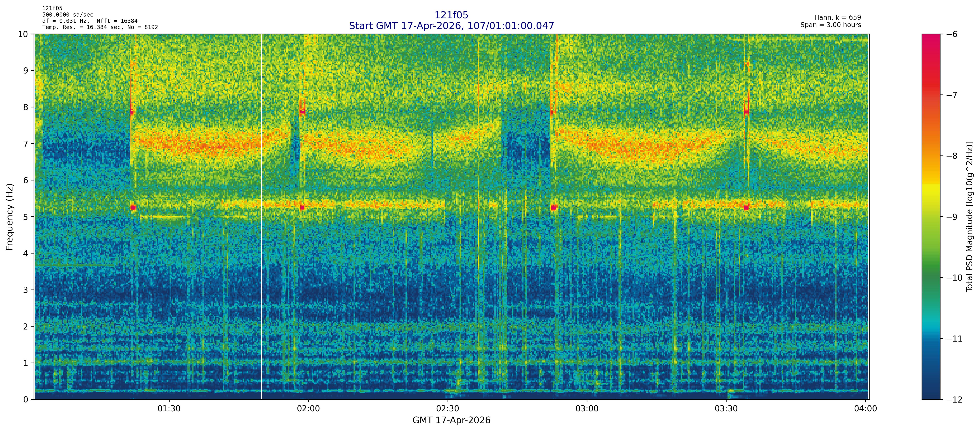Click the 02:00 time tick label

[x=308, y=409]
